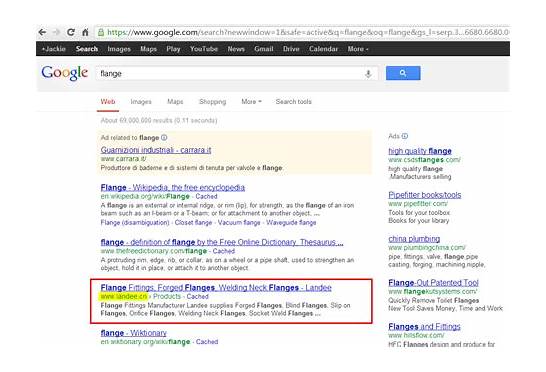The width and height of the screenshot is (546, 372).
Task: Open News in the black bar
Action: [x=236, y=49]
